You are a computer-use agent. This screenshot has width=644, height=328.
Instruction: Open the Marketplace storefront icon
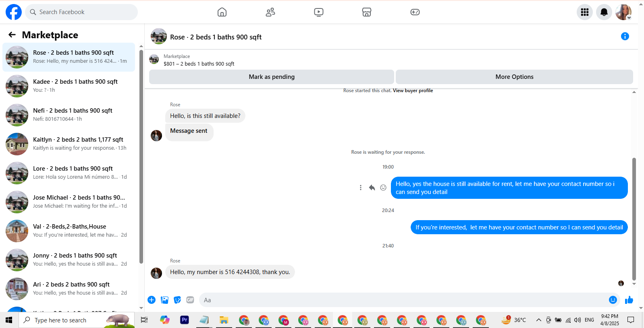tap(367, 12)
